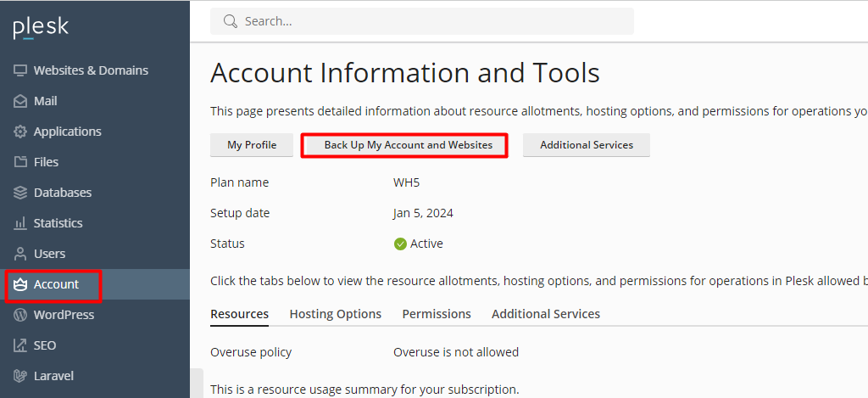Click the Users person icon
This screenshot has height=398, width=868.
click(x=20, y=254)
